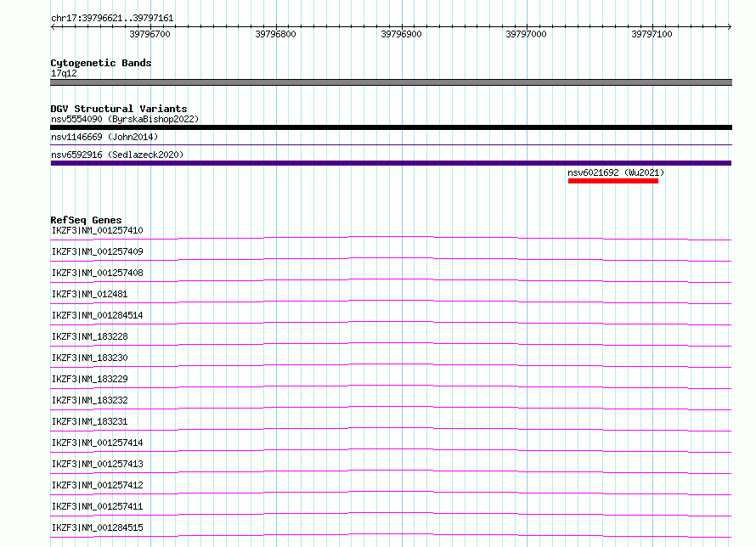This screenshot has width=756, height=547.
Task: Select the 17q12 band label
Action: (x=64, y=73)
